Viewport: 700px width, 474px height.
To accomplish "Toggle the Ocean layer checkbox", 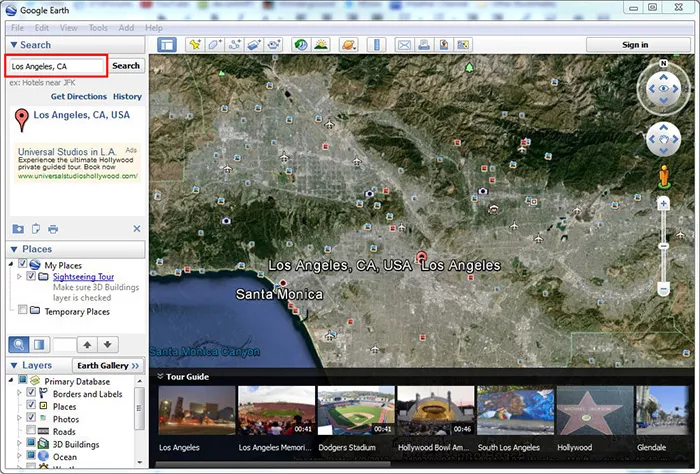I will 31,455.
